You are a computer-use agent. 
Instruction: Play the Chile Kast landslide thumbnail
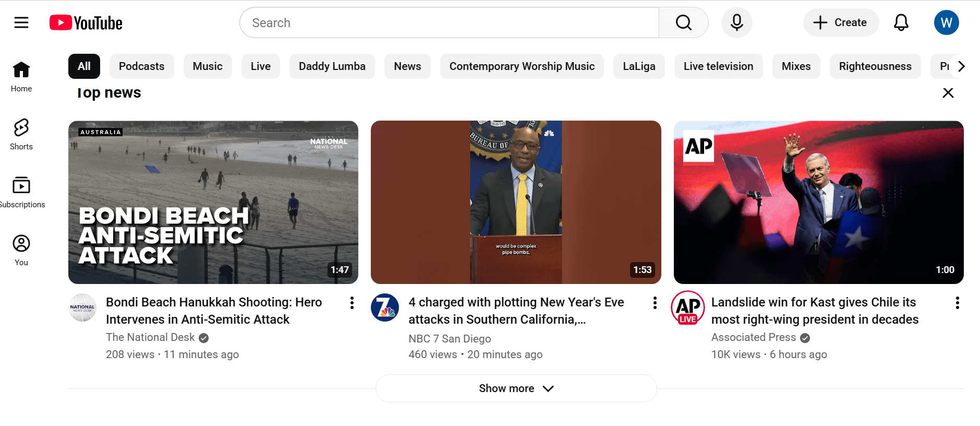818,202
